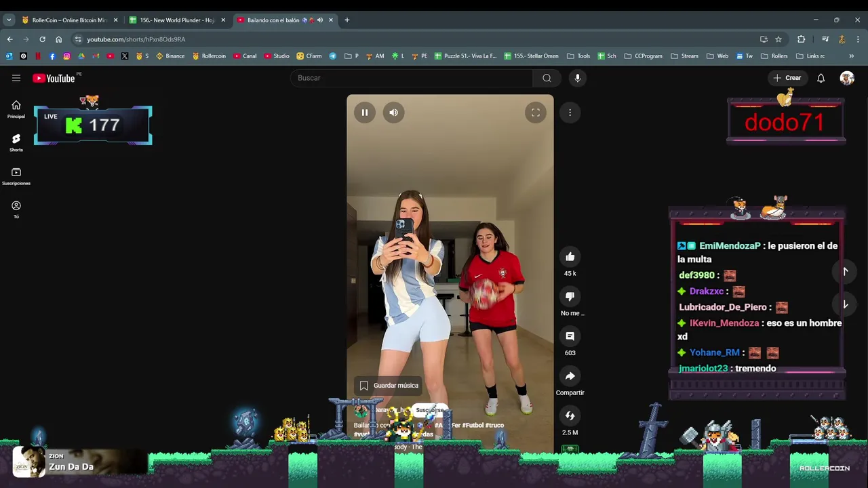The height and width of the screenshot is (488, 868).
Task: Open the Studio bookmark
Action: point(277,56)
